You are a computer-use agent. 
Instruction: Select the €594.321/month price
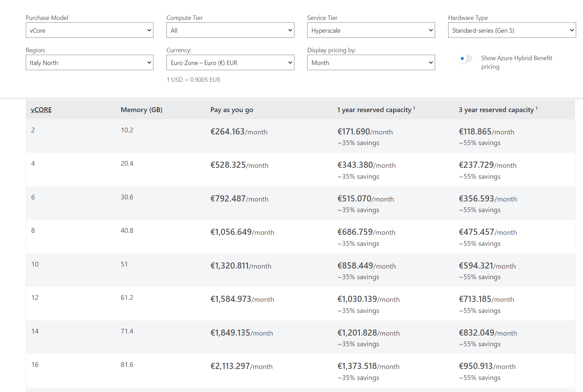(487, 266)
